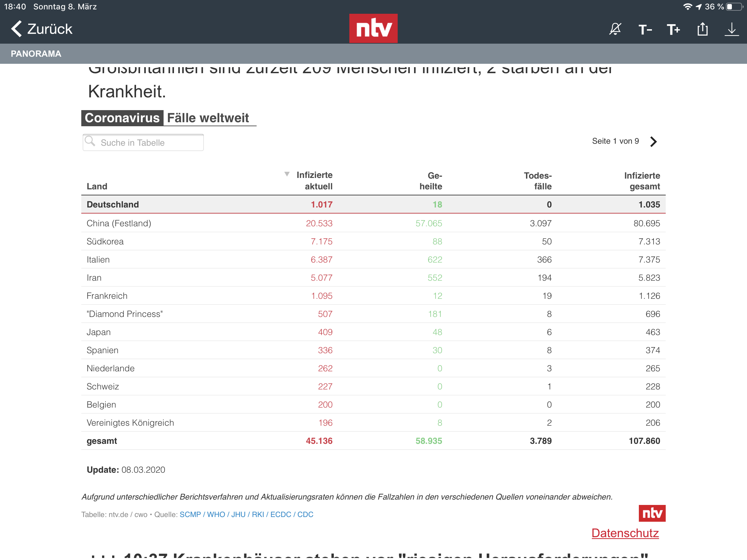Decrease the text size with T-
The height and width of the screenshot is (560, 747).
[x=645, y=29]
